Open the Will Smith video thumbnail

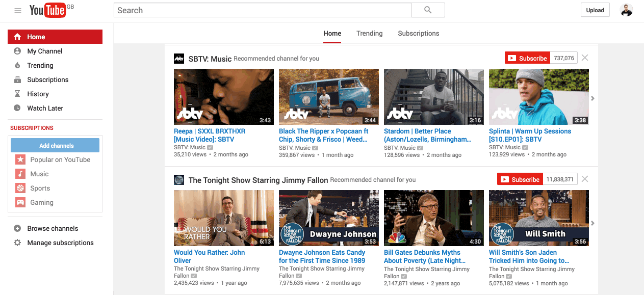[539, 218]
